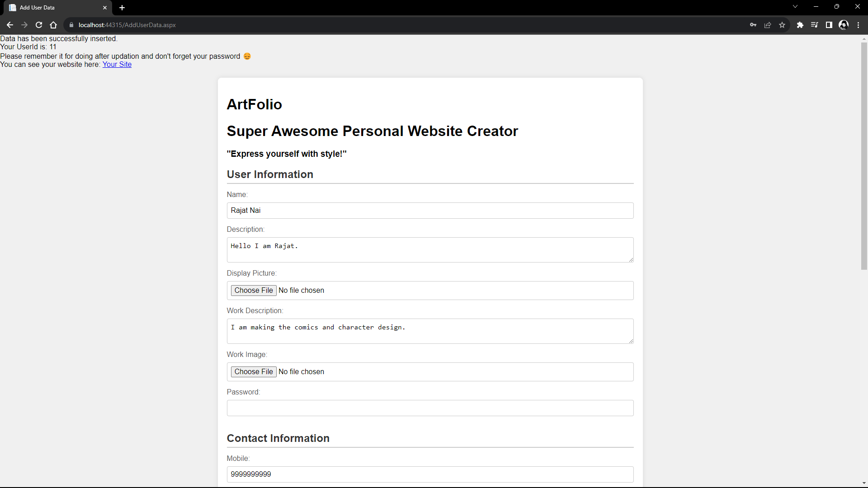Open the Chrome three-dot menu
This screenshot has width=868, height=488.
[x=858, y=25]
